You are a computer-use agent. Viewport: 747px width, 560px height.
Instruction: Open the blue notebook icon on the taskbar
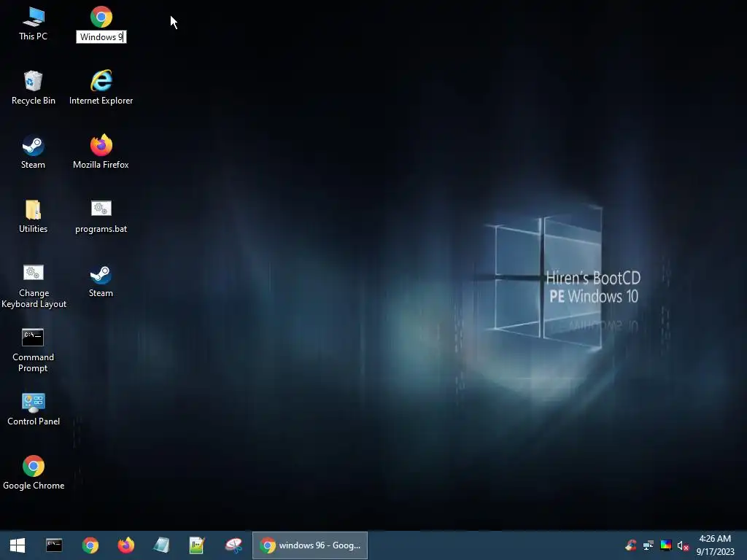[x=161, y=545]
